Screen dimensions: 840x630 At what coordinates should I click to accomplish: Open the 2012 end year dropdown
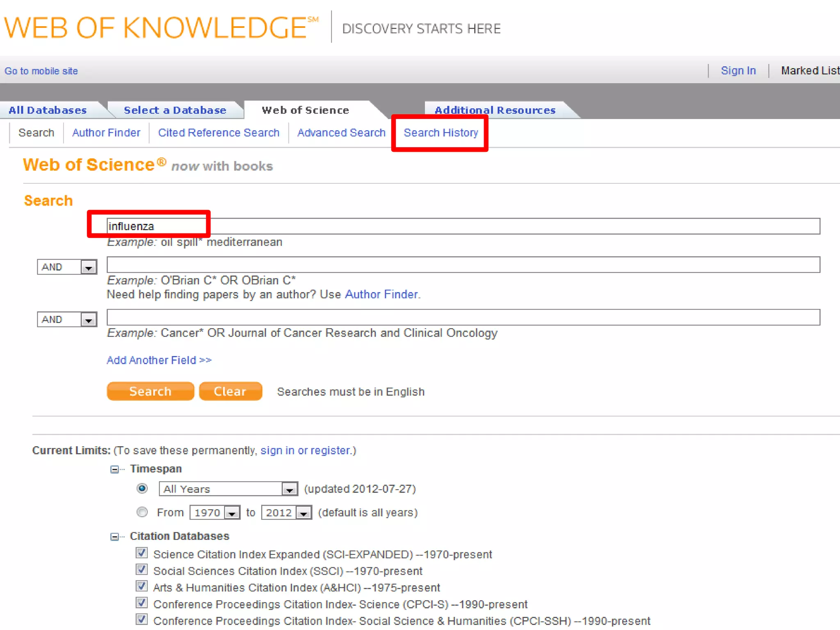coord(304,513)
